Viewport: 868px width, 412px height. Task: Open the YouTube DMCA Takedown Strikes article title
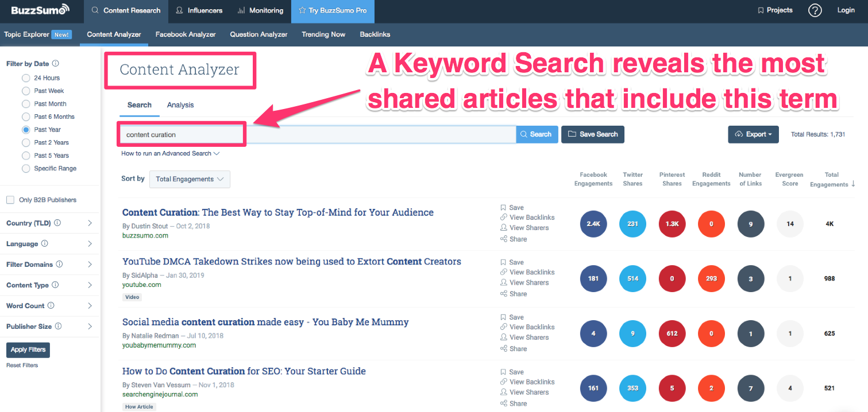pos(292,262)
